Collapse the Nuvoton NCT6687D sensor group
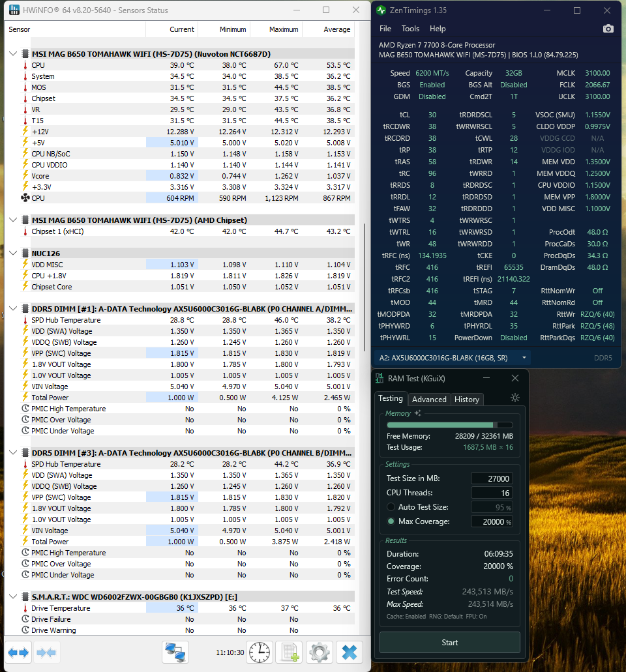The height and width of the screenshot is (672, 626). tap(13, 53)
